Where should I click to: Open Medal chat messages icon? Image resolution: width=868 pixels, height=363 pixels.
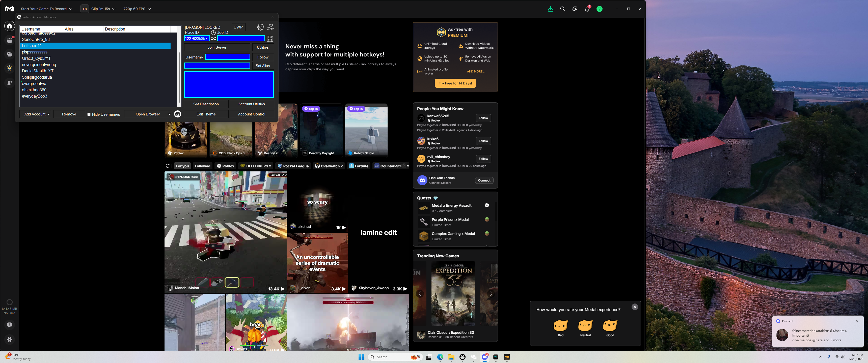coord(575,9)
